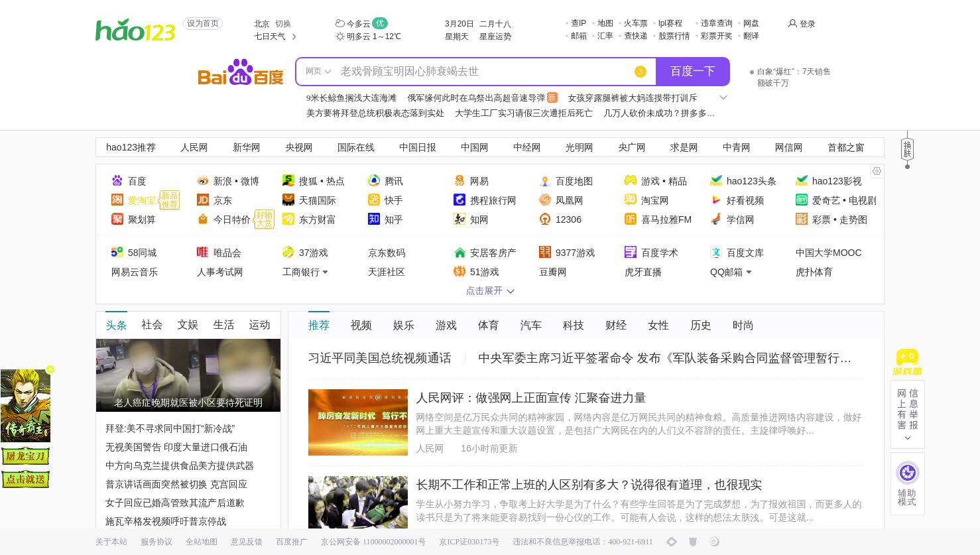Open the 爱奇艺•电视剧 icon link
The width and height of the screenshot is (980, 555).
(x=802, y=200)
